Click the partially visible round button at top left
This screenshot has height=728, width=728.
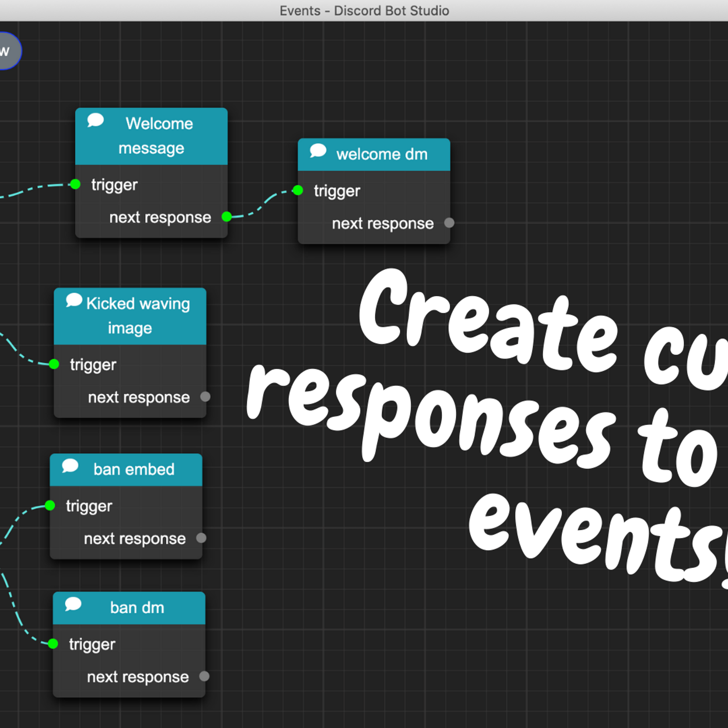tap(7, 51)
